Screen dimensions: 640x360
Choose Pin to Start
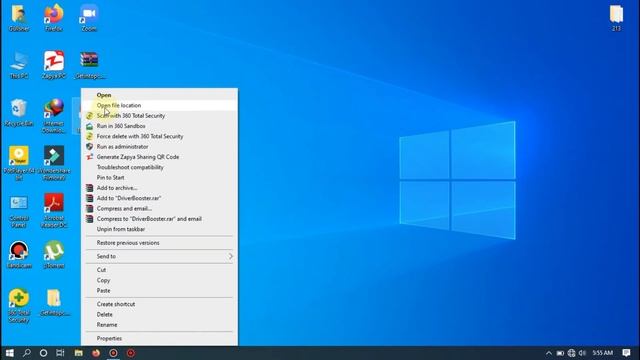tap(159, 178)
